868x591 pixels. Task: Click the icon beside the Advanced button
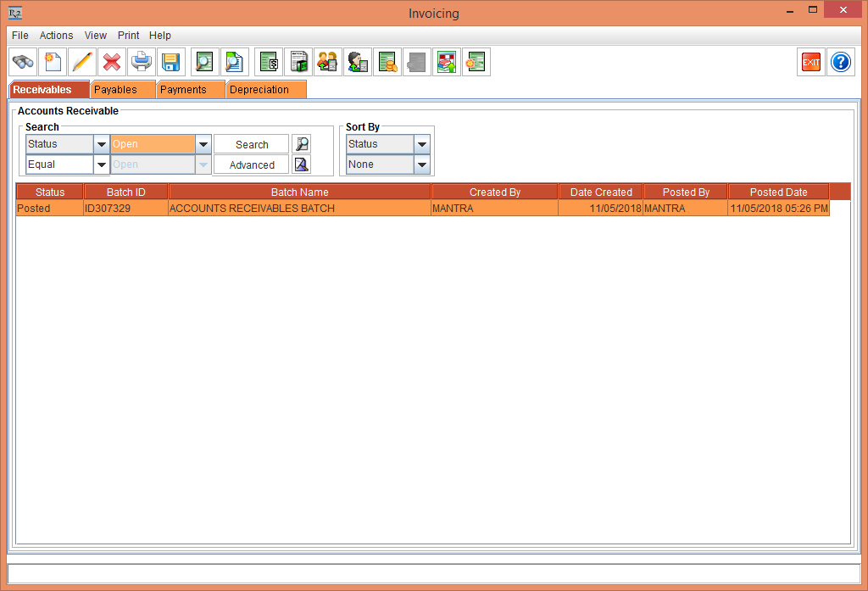[301, 164]
